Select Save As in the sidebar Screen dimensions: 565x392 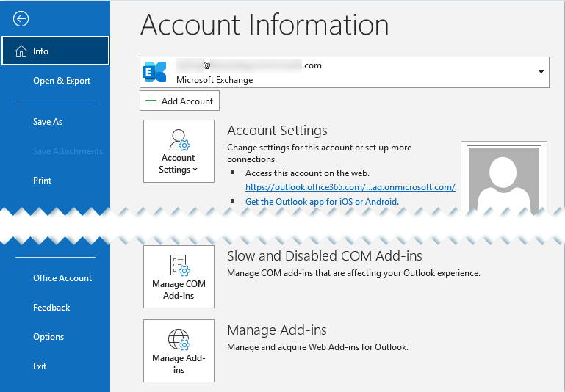tap(48, 122)
